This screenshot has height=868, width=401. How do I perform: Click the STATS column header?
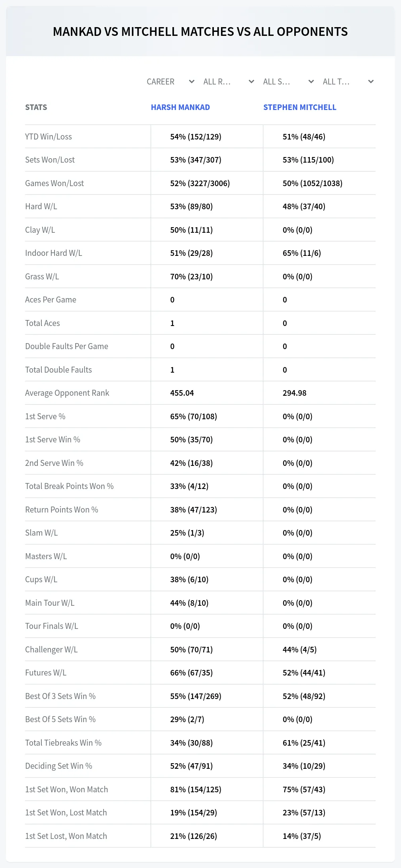click(36, 107)
